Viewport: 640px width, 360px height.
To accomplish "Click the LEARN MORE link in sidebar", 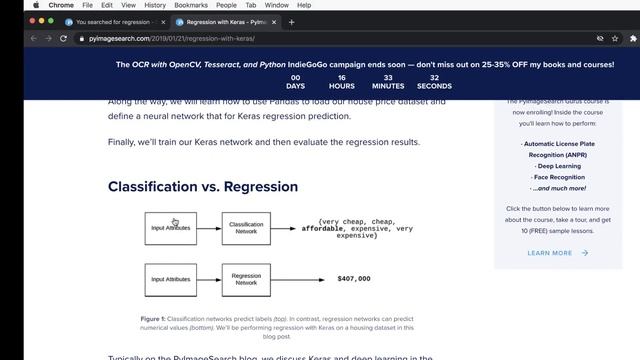I will 550,253.
